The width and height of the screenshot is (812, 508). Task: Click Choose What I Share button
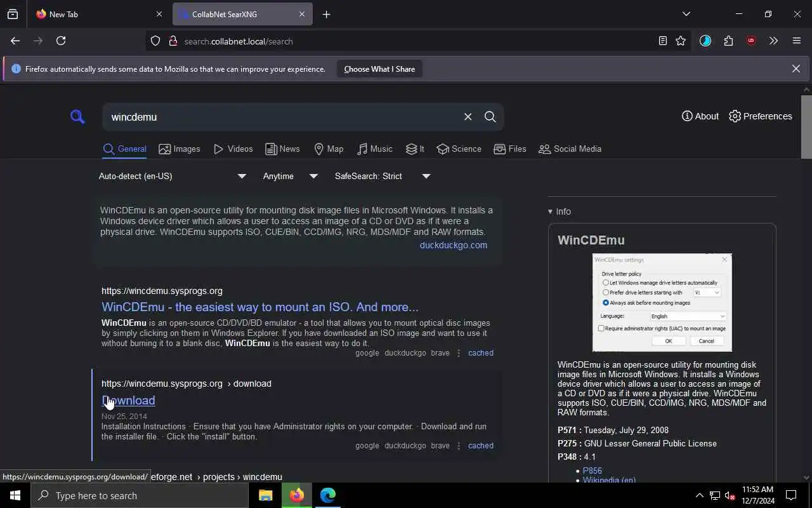(379, 69)
